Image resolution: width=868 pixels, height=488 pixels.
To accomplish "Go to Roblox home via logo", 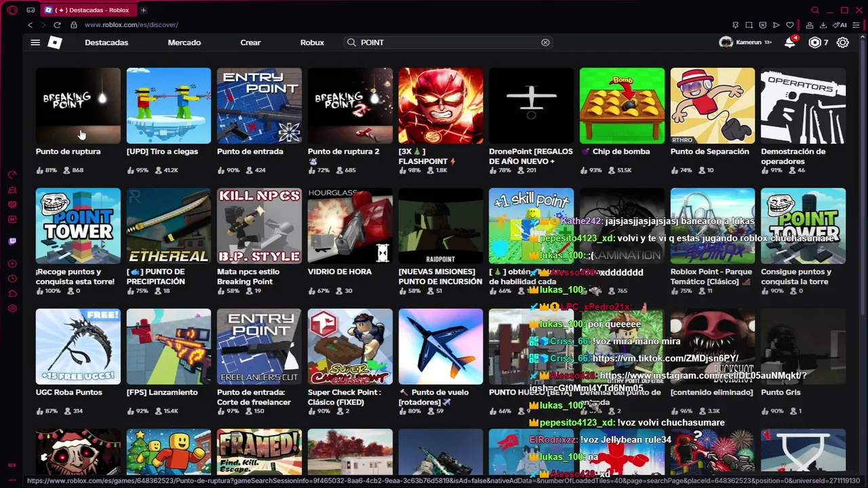I will [55, 43].
